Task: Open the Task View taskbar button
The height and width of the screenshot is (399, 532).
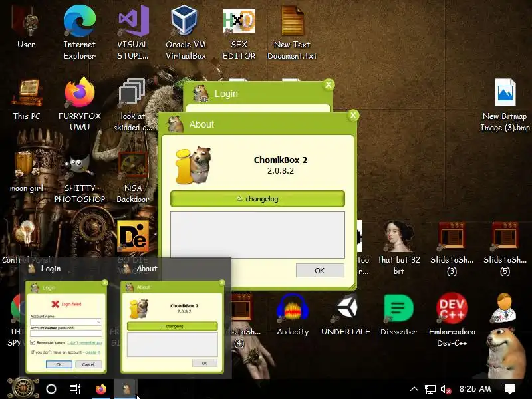Action: pyautogui.click(x=75, y=389)
